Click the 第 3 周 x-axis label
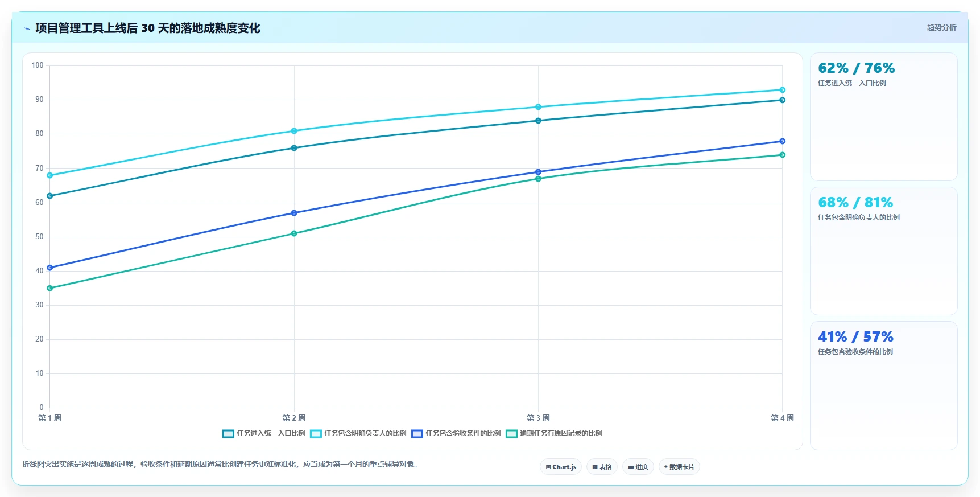Screen dimensions: 980x497 (x=538, y=418)
